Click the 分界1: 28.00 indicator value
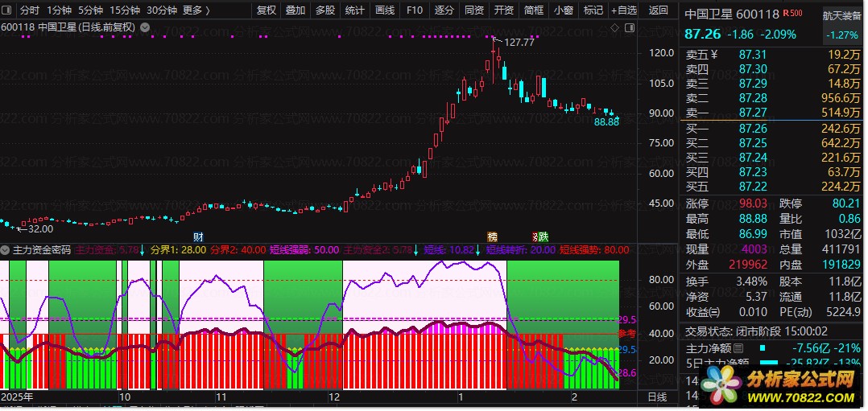The height and width of the screenshot is (411, 868). point(179,249)
